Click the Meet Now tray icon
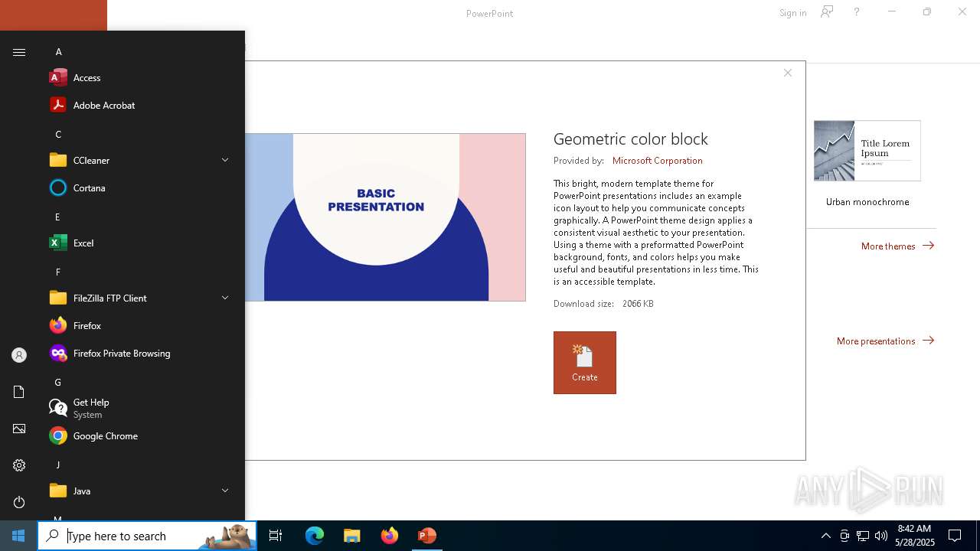This screenshot has width=980, height=551. [844, 536]
